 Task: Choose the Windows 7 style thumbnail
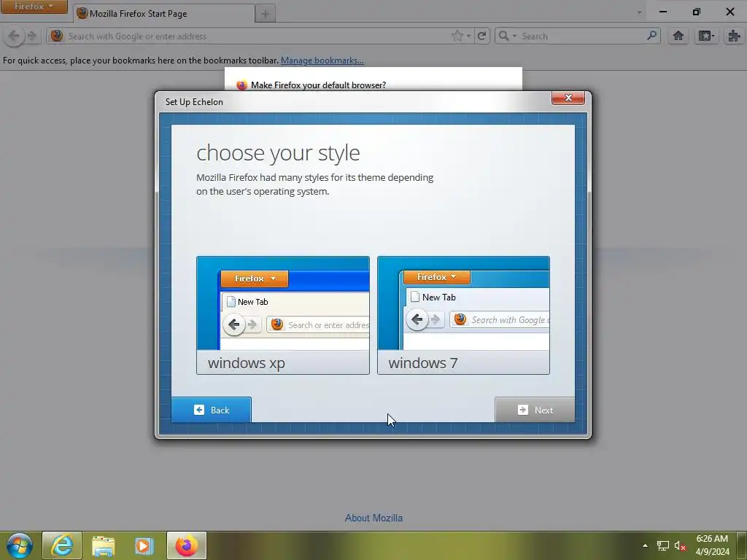pos(463,315)
